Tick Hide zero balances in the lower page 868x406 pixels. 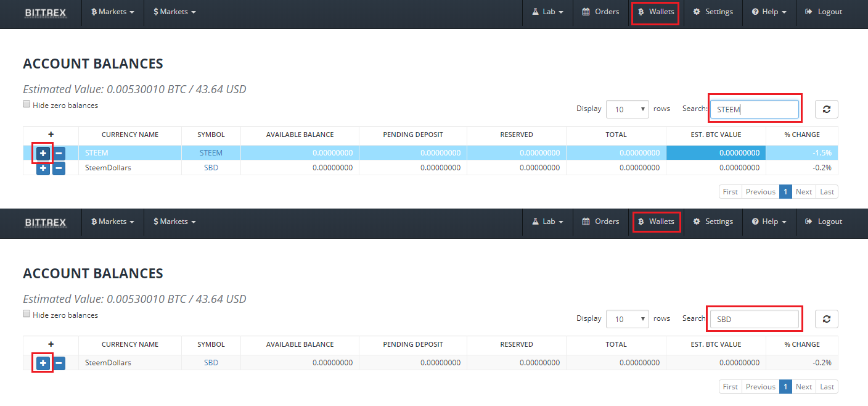27,314
